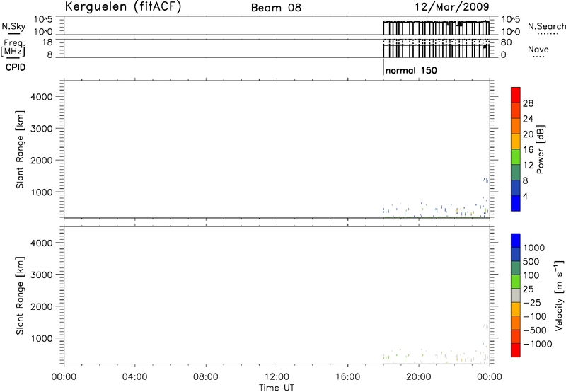
Task: Click the -1000 label on Velocity color bar
Action: (x=538, y=344)
